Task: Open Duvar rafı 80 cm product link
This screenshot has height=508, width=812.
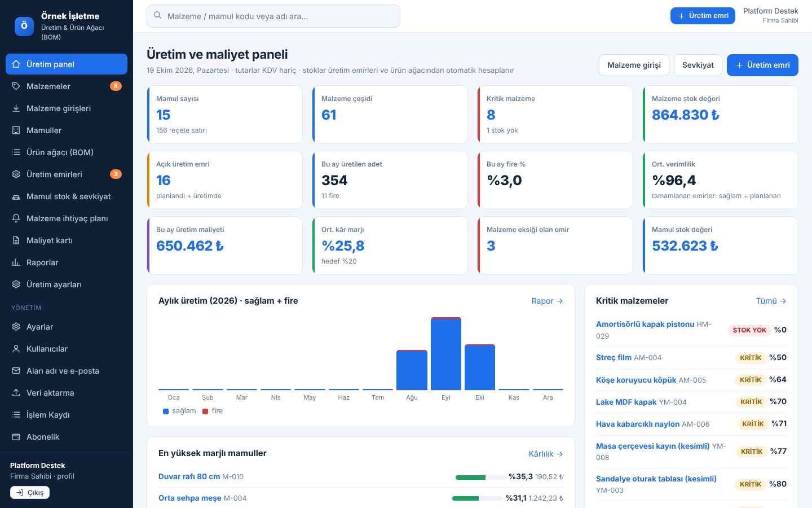Action: click(189, 476)
